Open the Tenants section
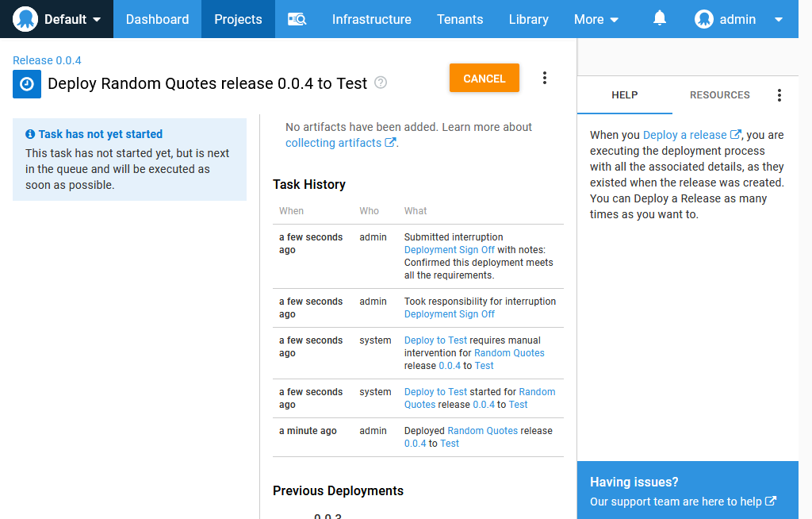 click(x=460, y=19)
